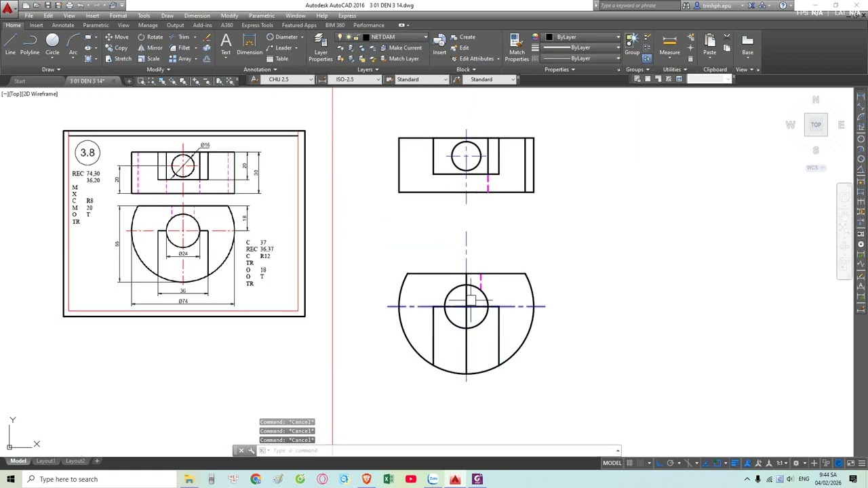Screen dimensions: 868x488
Task: Activate the Move command
Action: 117,37
